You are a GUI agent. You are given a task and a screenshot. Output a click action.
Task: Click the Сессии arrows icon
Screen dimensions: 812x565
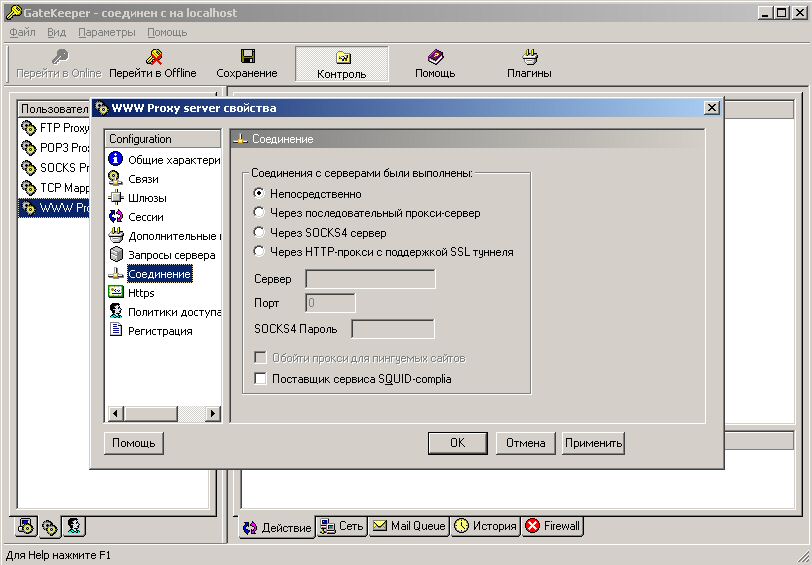coord(115,216)
